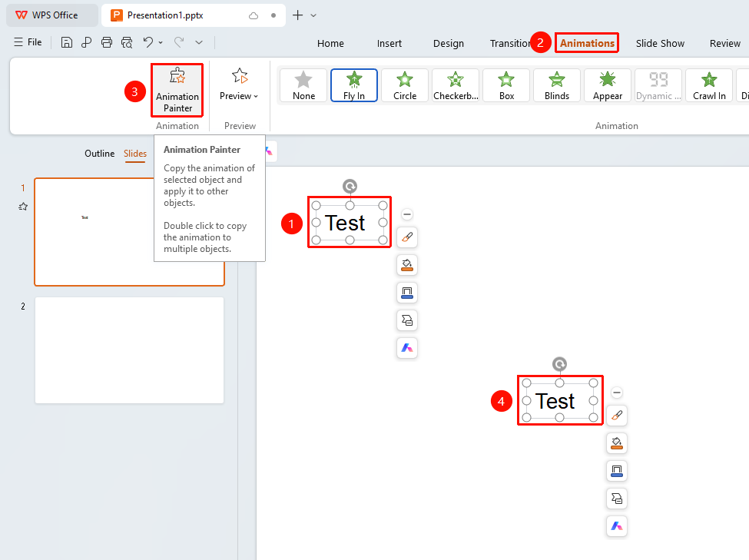Viewport: 749px width, 560px height.
Task: Activate the Animation Painter tool
Action: pyautogui.click(x=177, y=90)
